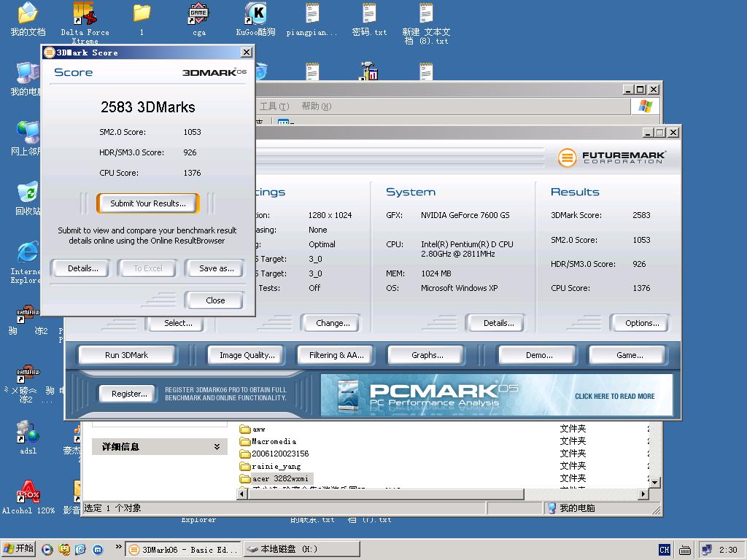Select the Macromedia folder in Explorer

tap(268, 441)
